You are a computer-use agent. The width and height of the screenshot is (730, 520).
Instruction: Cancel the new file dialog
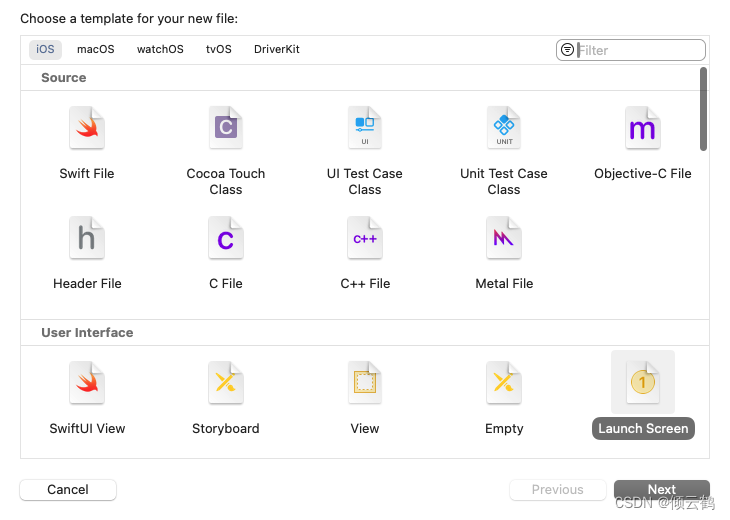pyautogui.click(x=68, y=490)
